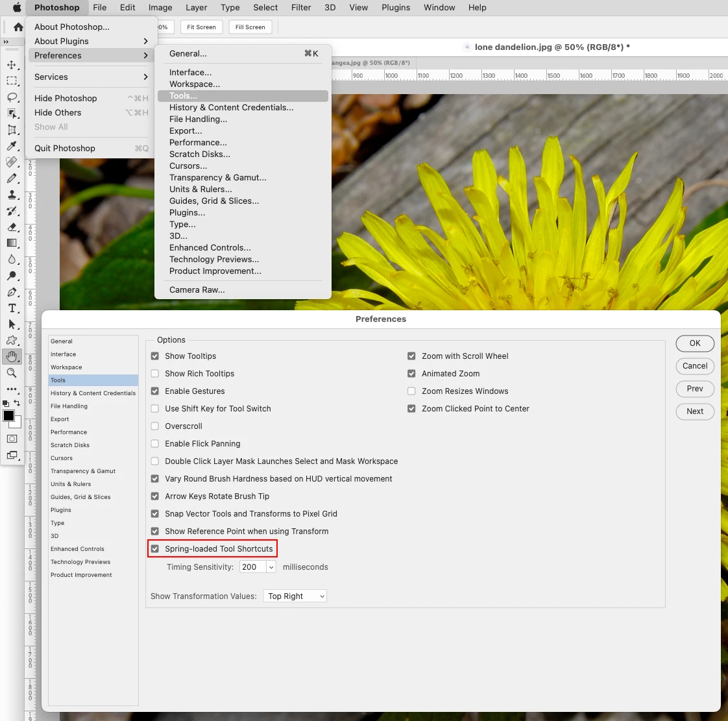Image resolution: width=728 pixels, height=721 pixels.
Task: Uncheck Zoom with Scroll Wheel
Action: 411,356
